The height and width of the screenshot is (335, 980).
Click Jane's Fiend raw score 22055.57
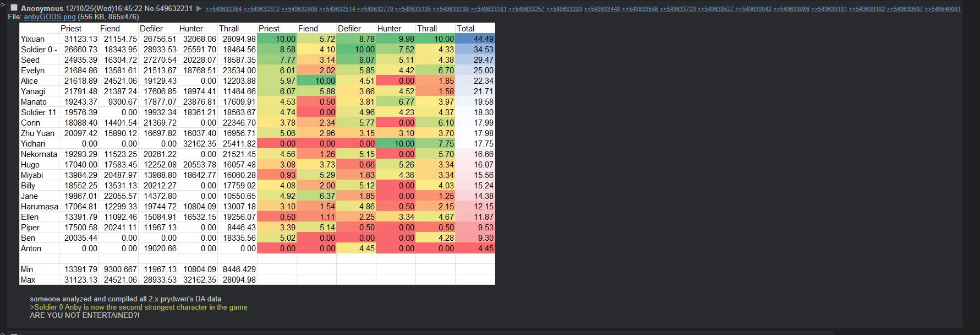pos(120,196)
